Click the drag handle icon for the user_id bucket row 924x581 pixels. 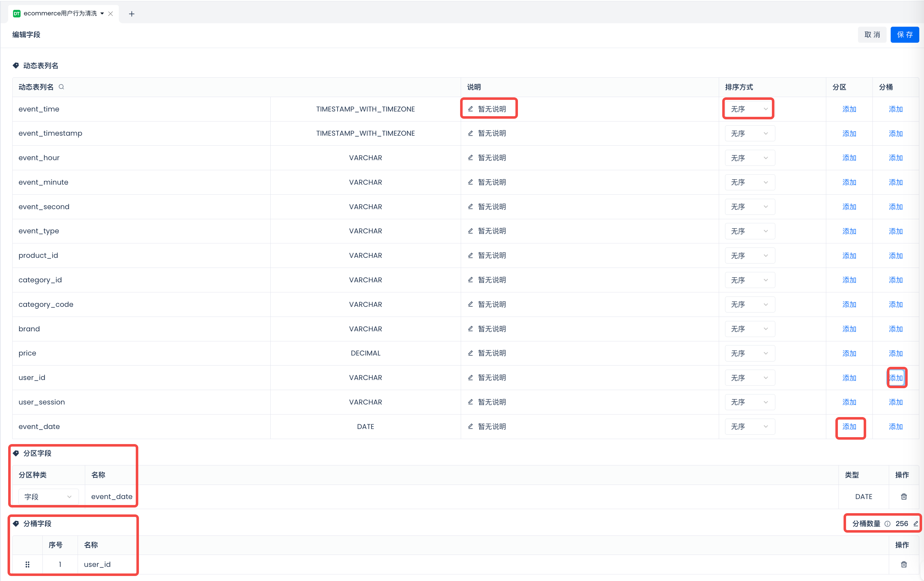[x=27, y=564]
